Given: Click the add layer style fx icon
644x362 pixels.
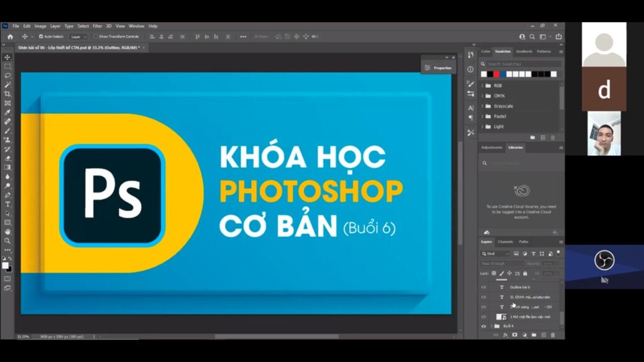Looking at the screenshot, I should [506, 335].
